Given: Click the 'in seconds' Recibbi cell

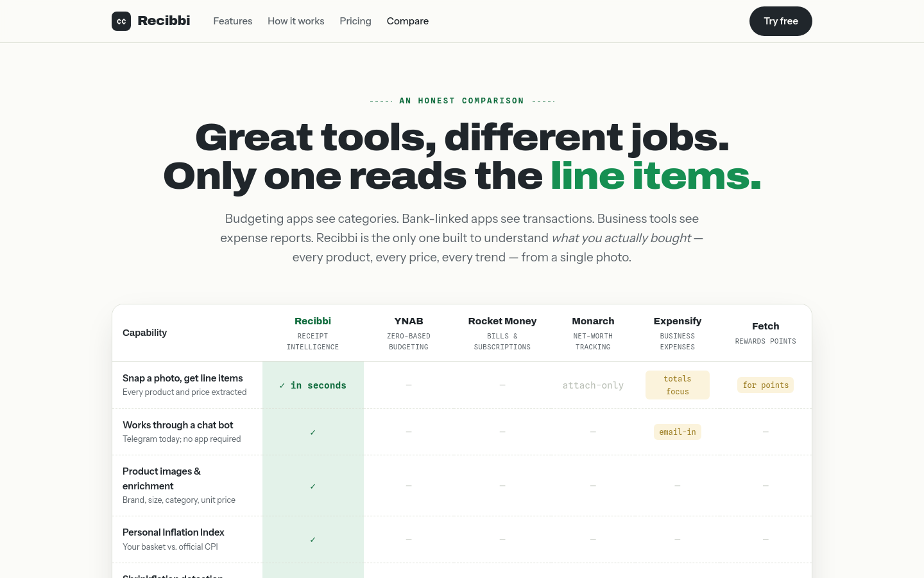Looking at the screenshot, I should coord(313,385).
